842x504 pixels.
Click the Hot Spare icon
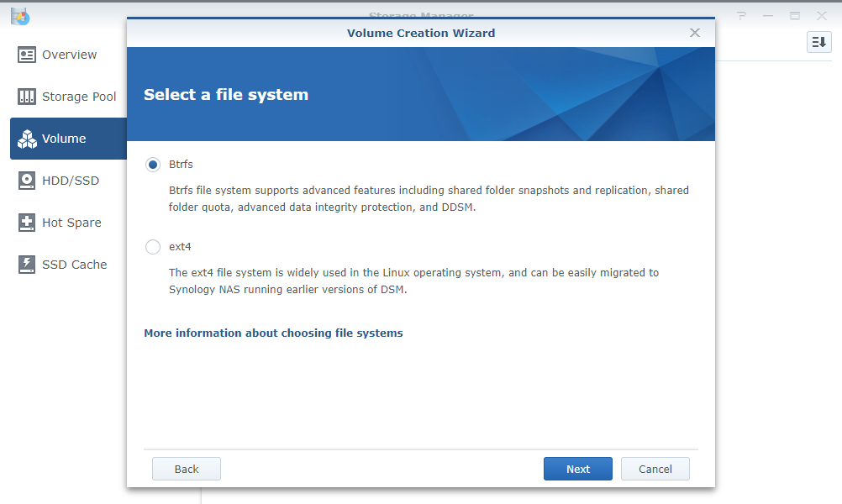tap(27, 223)
